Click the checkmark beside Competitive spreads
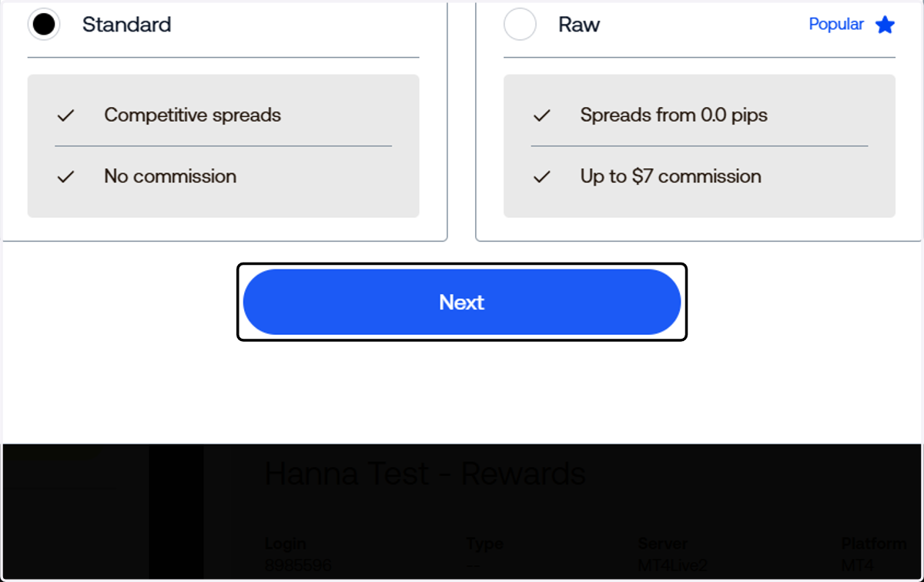This screenshot has height=582, width=924. coord(66,115)
